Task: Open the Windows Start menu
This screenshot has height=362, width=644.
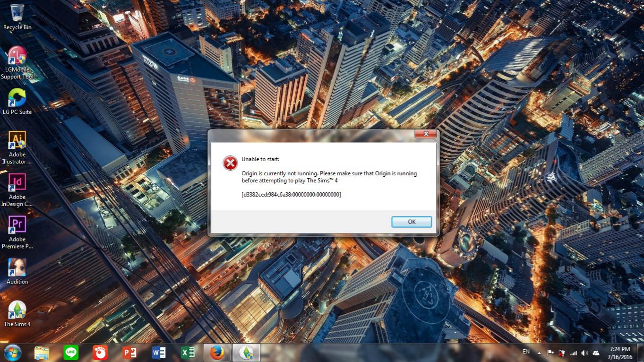Action: [13, 353]
